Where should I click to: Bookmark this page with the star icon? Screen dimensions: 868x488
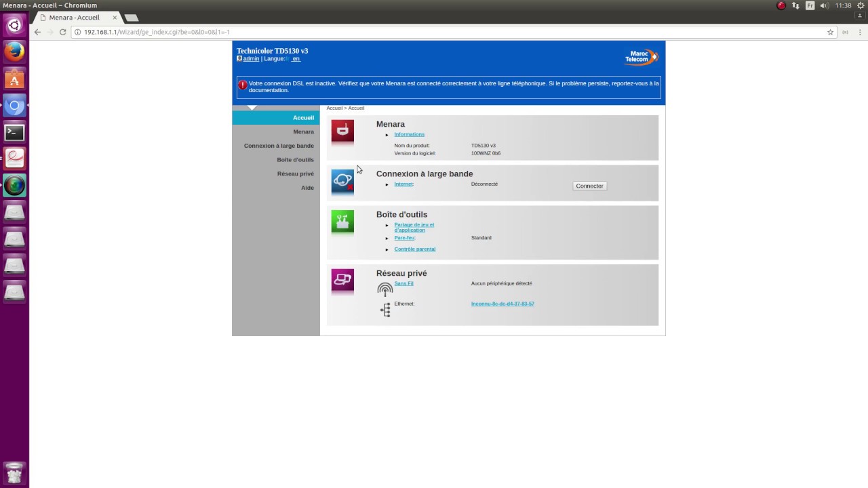(x=830, y=32)
